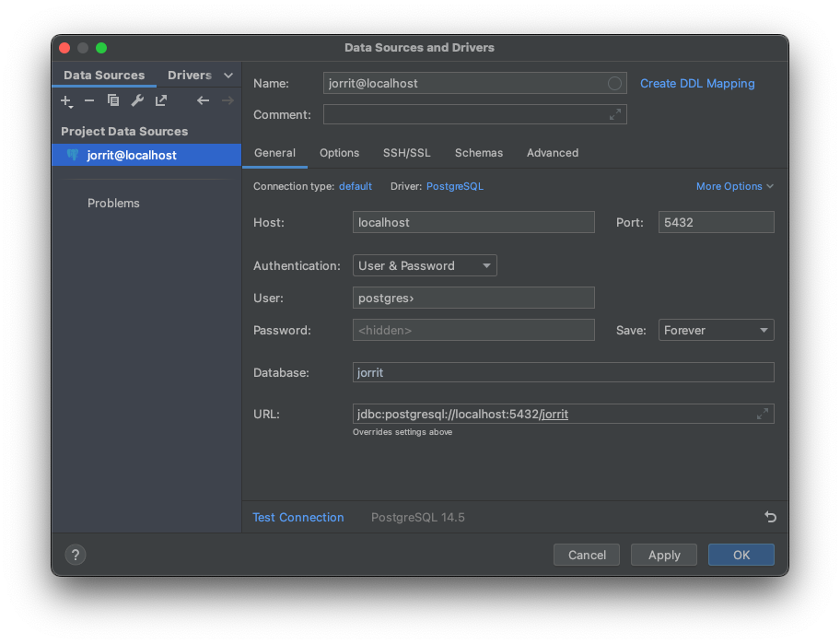Click the revert changes icon near Test Connection
This screenshot has height=644, width=840.
pyautogui.click(x=770, y=517)
